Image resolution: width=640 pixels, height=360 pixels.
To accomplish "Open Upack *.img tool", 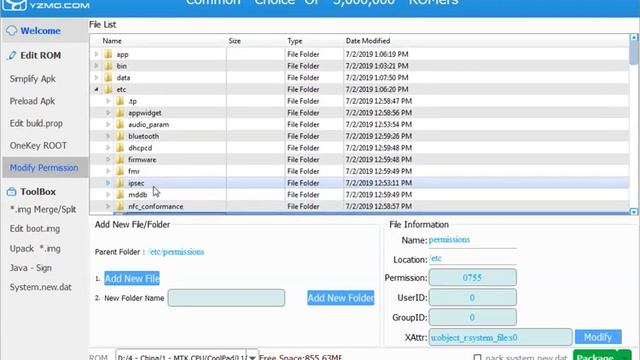I will click(x=35, y=249).
